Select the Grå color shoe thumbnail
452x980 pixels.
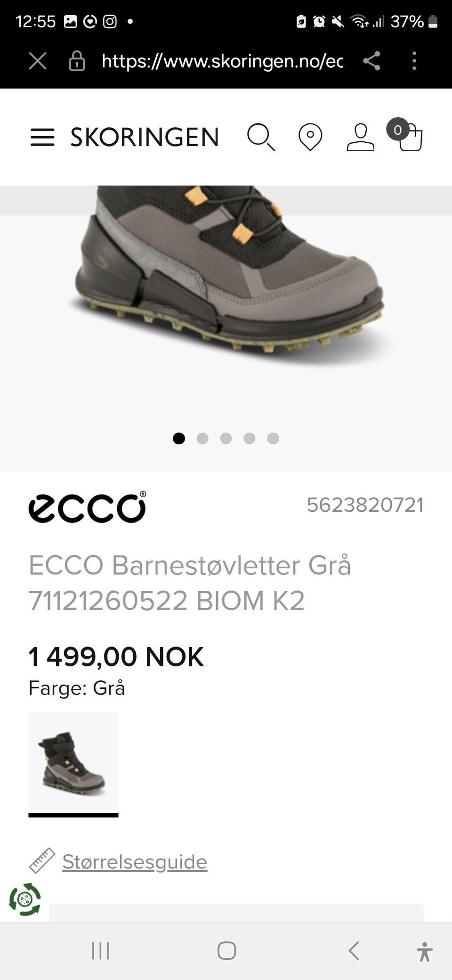(x=73, y=763)
